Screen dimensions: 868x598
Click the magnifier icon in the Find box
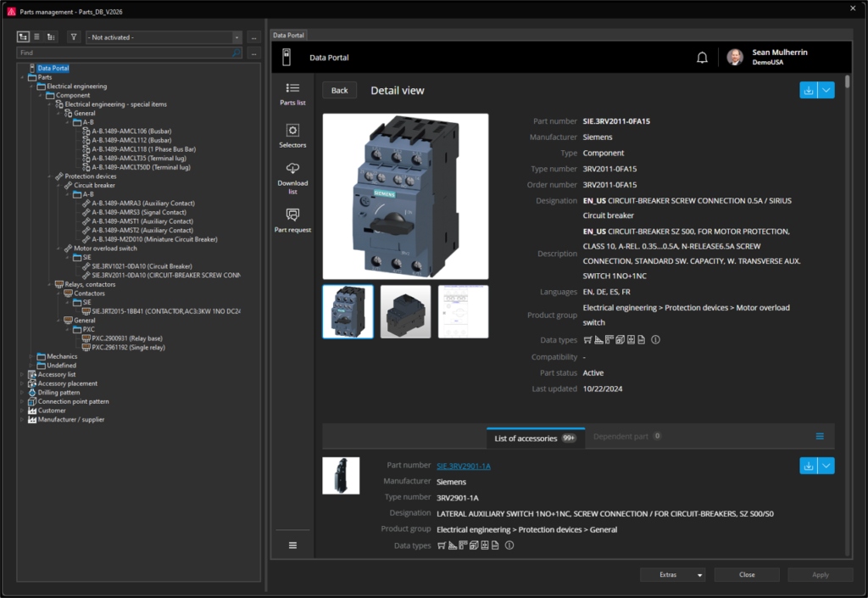(236, 53)
